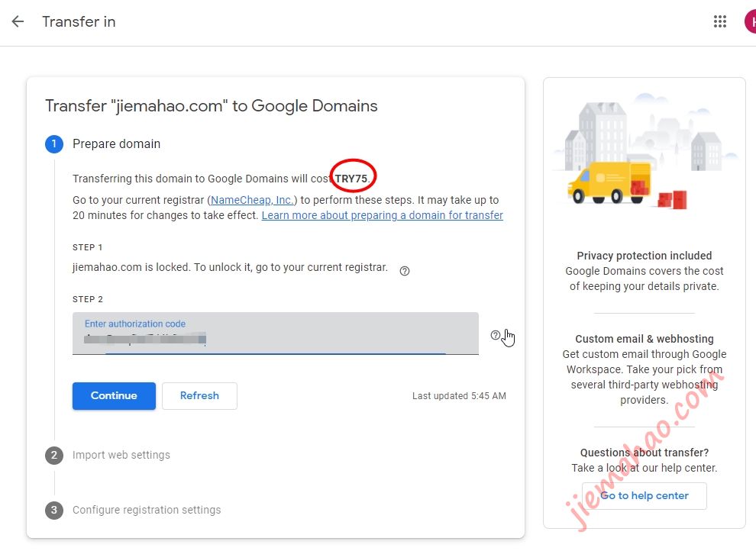Open the account profile avatar
Image resolution: width=756 pixels, height=551 pixels.
[750, 21]
